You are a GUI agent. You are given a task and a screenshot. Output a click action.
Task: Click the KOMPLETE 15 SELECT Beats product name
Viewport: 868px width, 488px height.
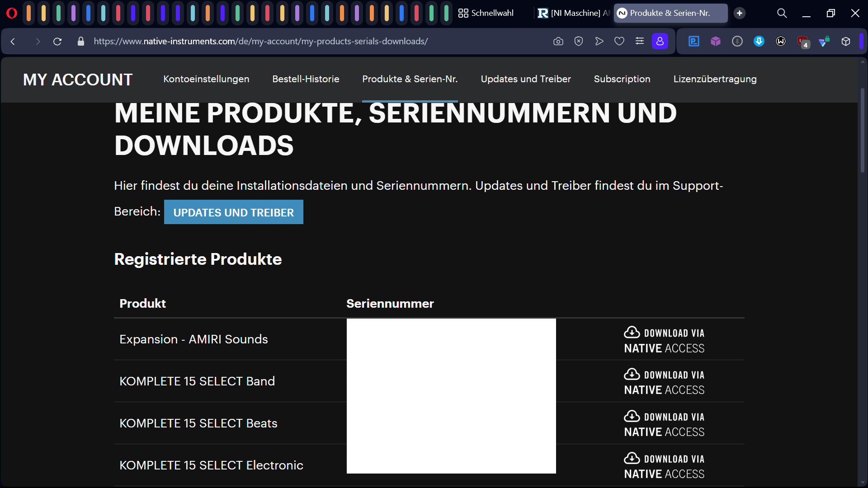tap(198, 423)
